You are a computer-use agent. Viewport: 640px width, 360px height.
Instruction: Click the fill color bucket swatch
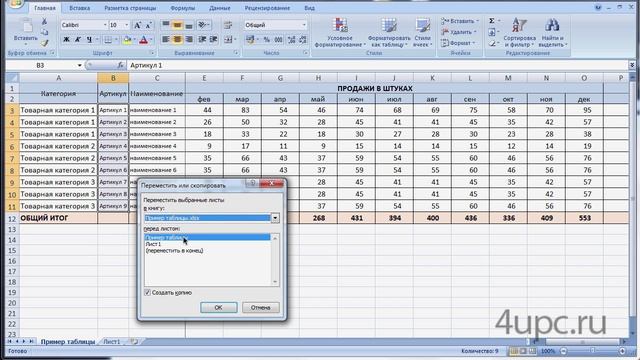click(x=127, y=40)
